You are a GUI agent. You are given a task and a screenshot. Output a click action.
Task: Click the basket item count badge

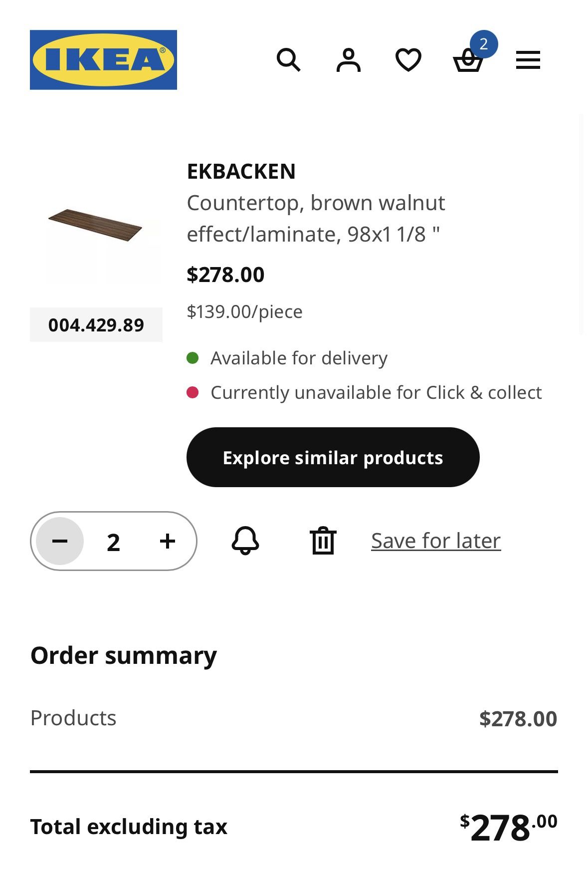point(483,44)
